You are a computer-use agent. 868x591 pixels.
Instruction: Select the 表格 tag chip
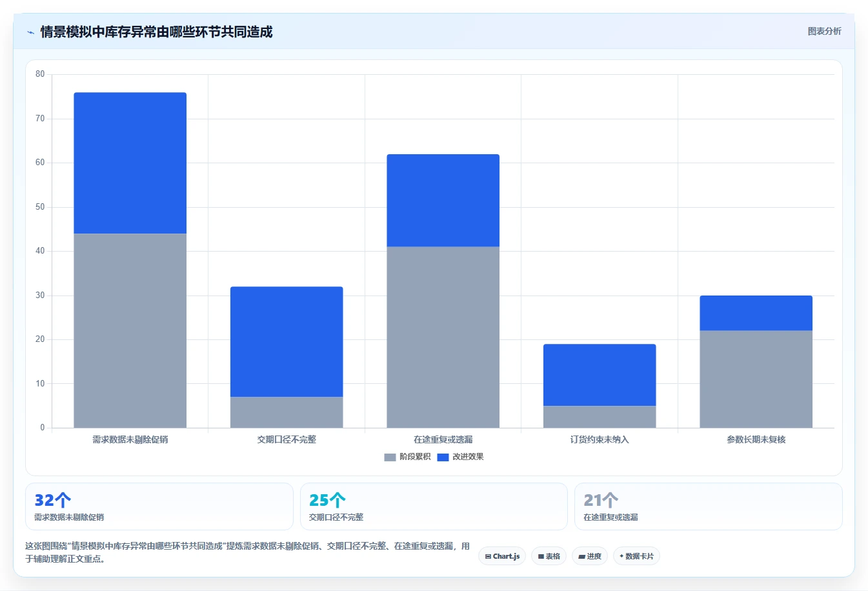[x=549, y=556]
